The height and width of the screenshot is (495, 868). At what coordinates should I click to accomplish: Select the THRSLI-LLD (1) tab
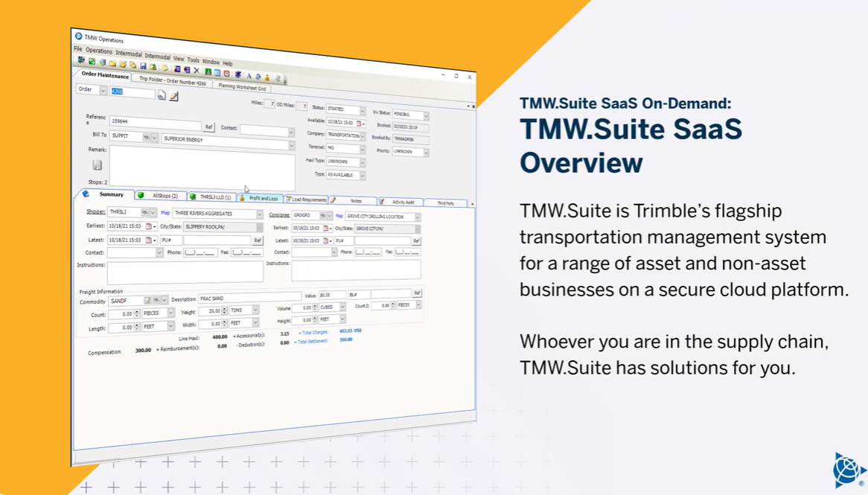coord(211,197)
